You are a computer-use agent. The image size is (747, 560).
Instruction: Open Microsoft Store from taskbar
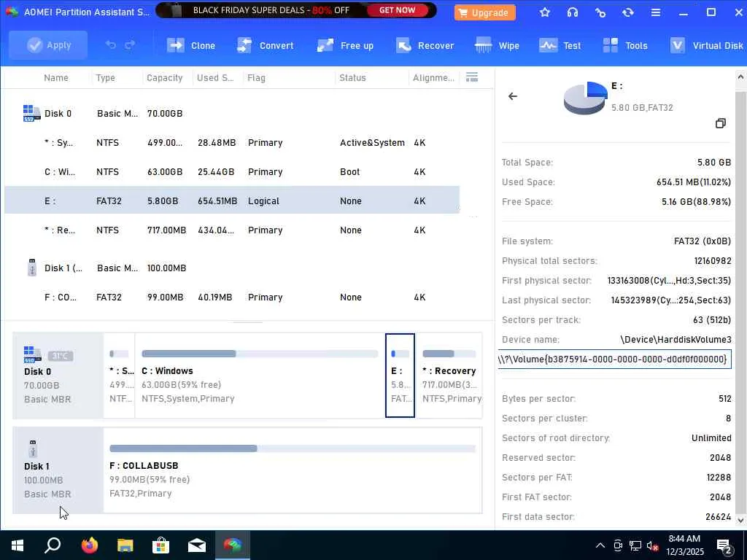pyautogui.click(x=160, y=545)
